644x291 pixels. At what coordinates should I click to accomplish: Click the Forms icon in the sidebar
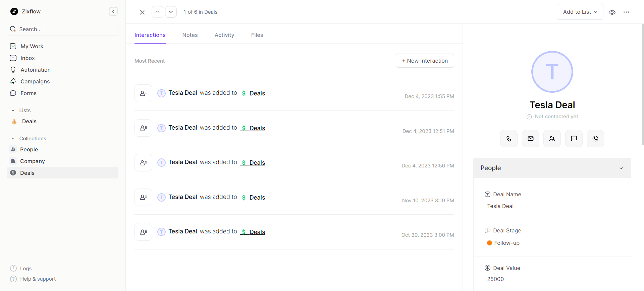point(13,93)
